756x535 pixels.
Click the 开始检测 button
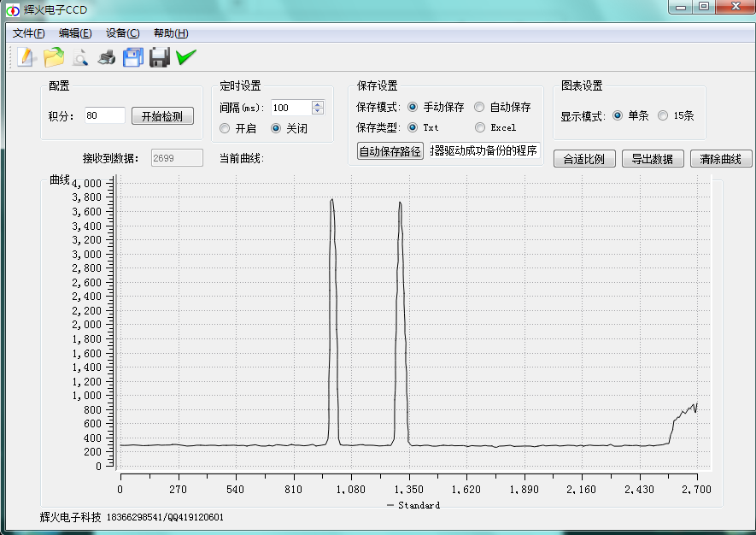(162, 115)
